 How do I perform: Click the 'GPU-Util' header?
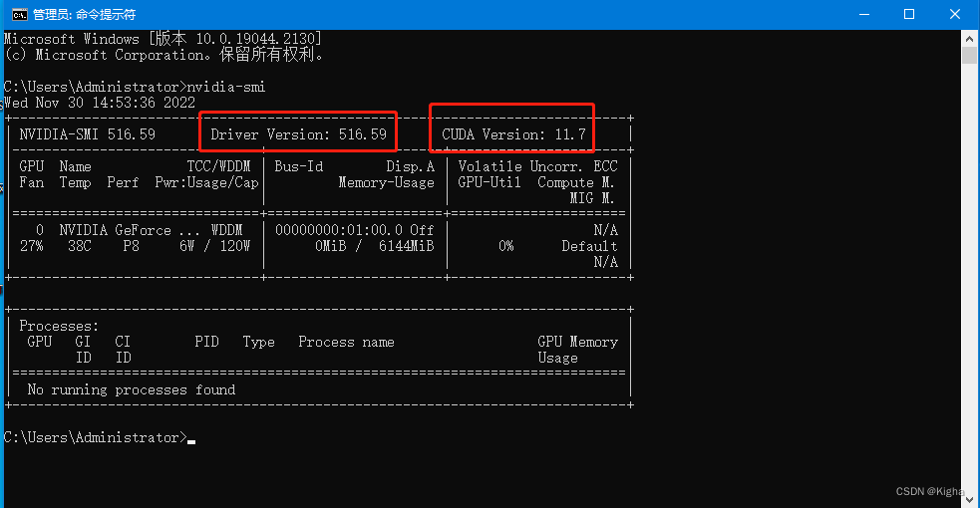point(490,182)
